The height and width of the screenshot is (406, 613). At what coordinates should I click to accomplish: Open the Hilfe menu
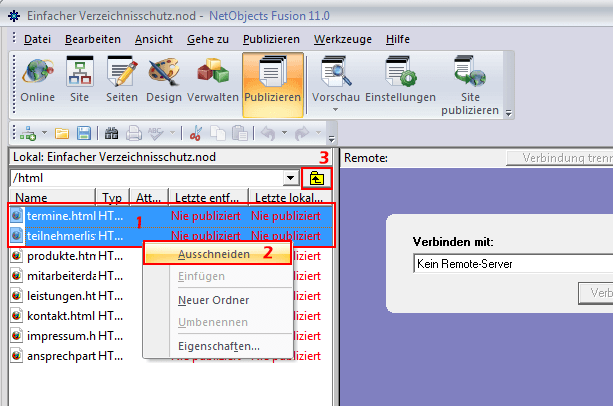pos(398,39)
